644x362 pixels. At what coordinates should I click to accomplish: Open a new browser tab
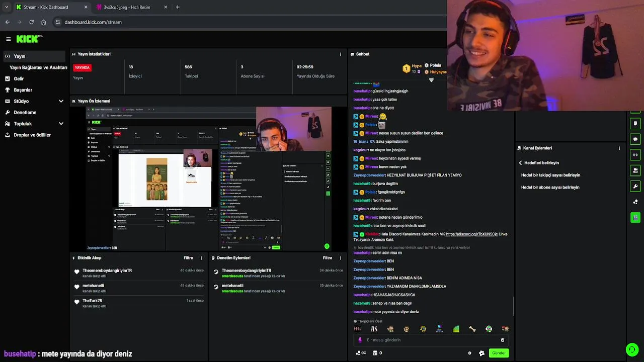[x=178, y=7]
